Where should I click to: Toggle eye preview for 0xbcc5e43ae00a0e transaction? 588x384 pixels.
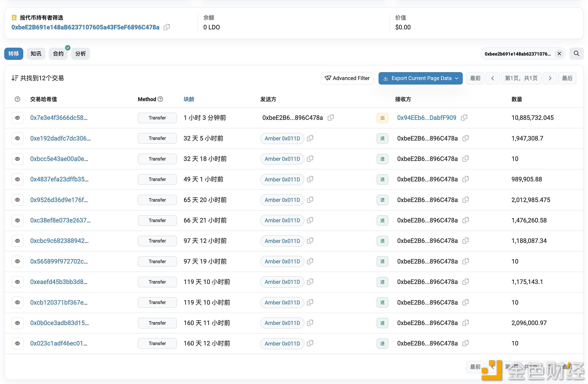pos(17,159)
